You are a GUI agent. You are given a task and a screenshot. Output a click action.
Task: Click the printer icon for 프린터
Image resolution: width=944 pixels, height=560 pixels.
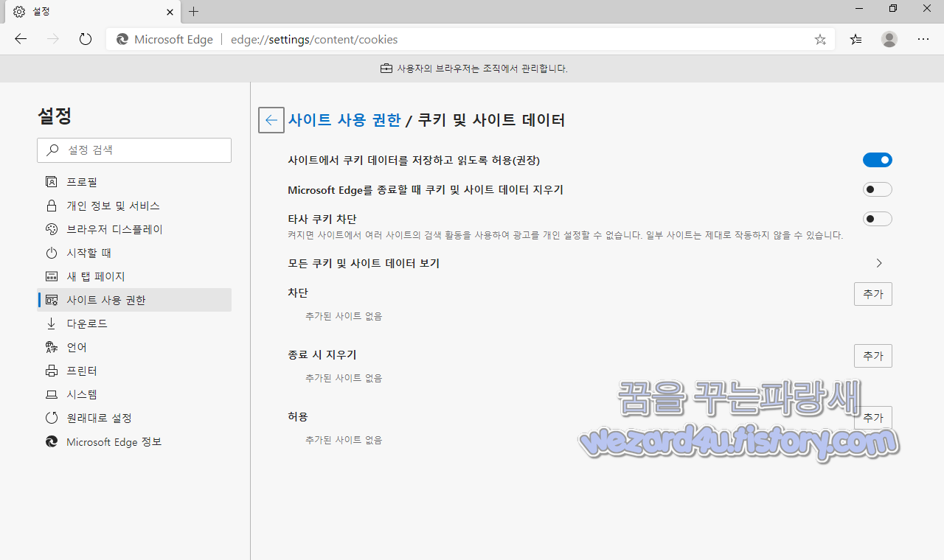click(x=52, y=371)
